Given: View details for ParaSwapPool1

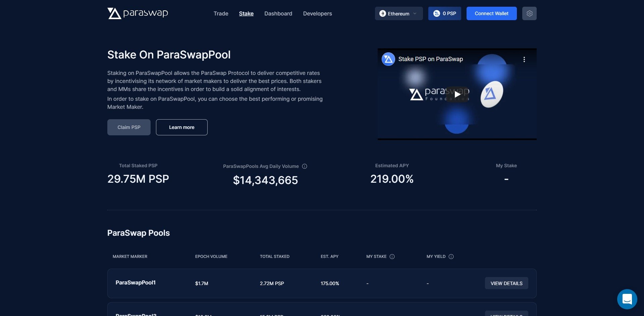Looking at the screenshot, I should 506,283.
